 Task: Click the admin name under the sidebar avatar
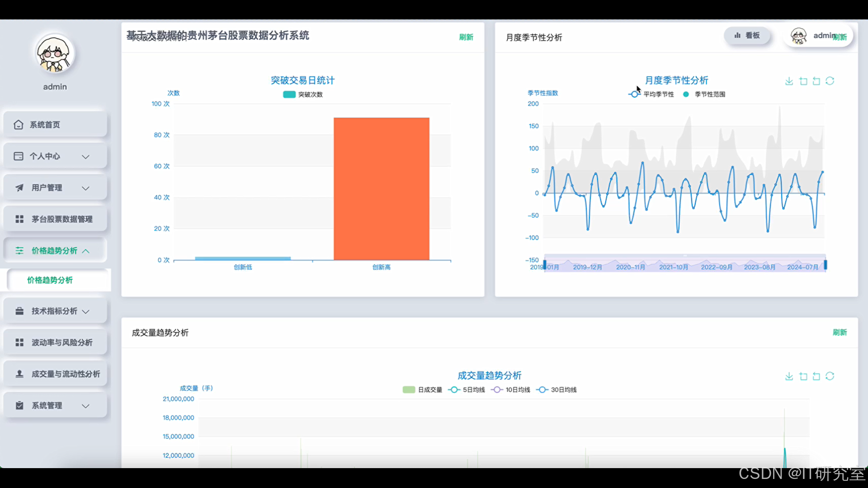coord(55,87)
